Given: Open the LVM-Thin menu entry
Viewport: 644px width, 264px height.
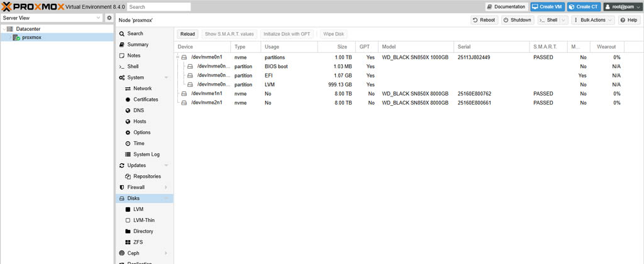Looking at the screenshot, I should pyautogui.click(x=144, y=220).
